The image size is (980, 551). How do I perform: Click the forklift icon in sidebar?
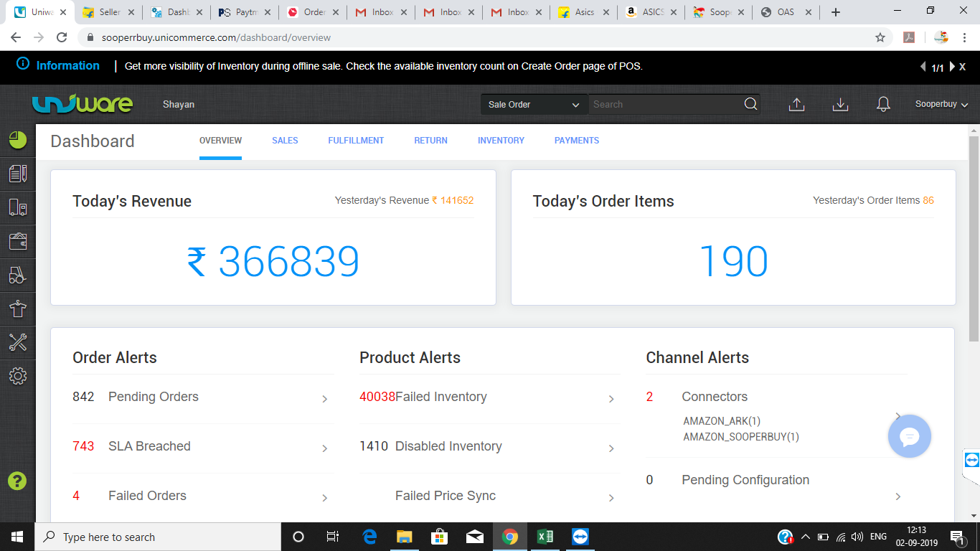tap(18, 275)
